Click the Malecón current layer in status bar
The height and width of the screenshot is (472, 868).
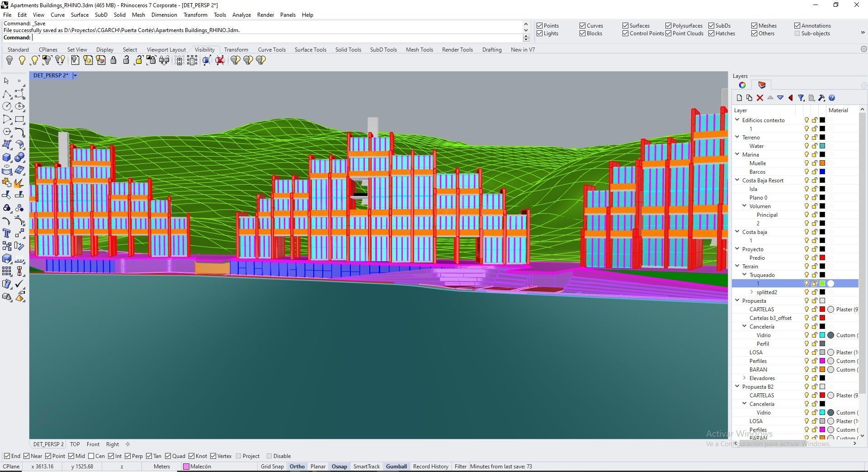pyautogui.click(x=197, y=467)
